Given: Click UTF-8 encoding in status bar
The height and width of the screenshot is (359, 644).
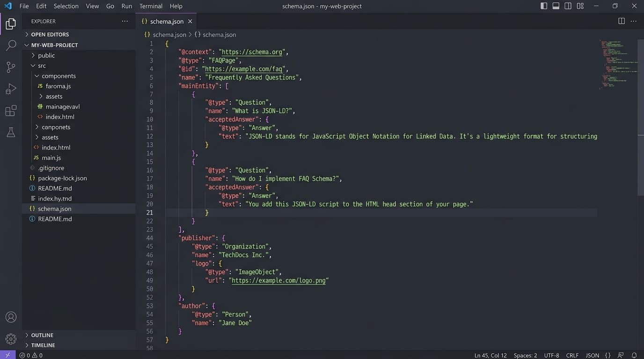Looking at the screenshot, I should [551, 355].
